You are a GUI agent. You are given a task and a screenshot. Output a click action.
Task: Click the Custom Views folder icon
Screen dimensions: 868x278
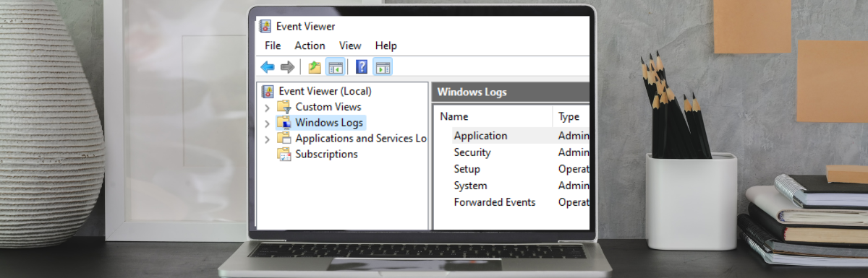pos(284,107)
